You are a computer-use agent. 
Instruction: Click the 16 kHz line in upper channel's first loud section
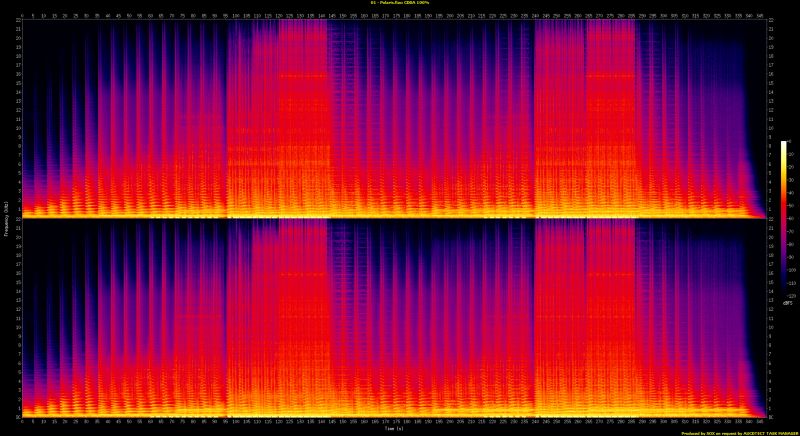tap(300, 76)
